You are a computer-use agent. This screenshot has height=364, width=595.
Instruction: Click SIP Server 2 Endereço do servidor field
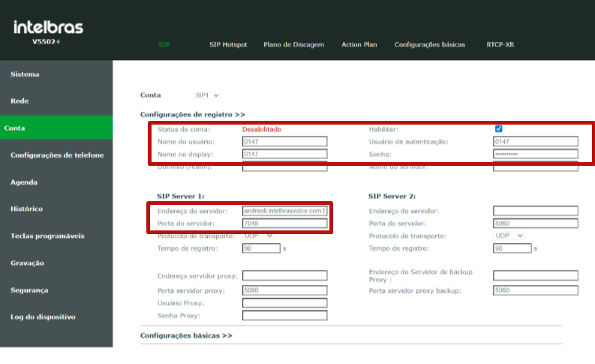pyautogui.click(x=536, y=211)
